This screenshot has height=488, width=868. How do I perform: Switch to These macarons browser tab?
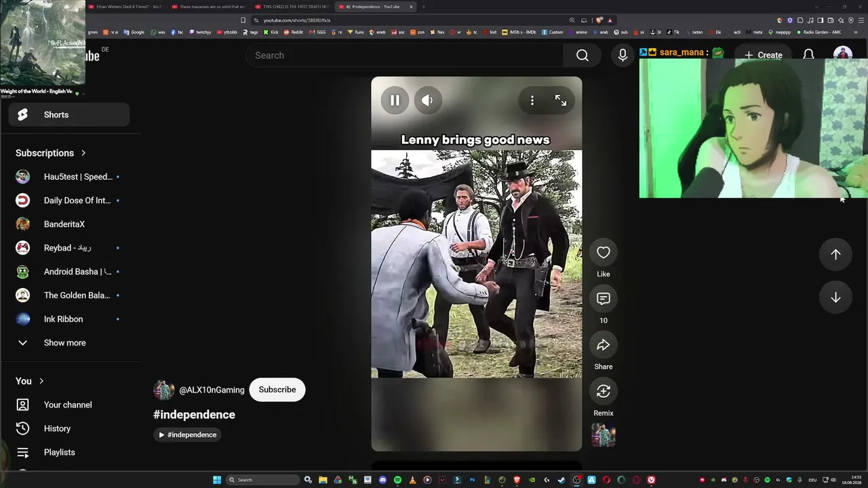209,7
